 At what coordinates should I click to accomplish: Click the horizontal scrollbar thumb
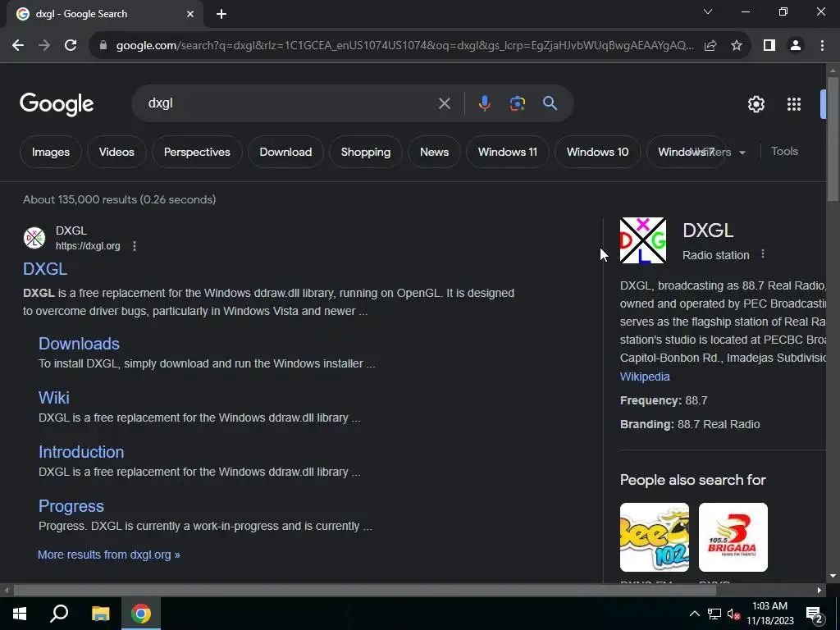(365, 591)
